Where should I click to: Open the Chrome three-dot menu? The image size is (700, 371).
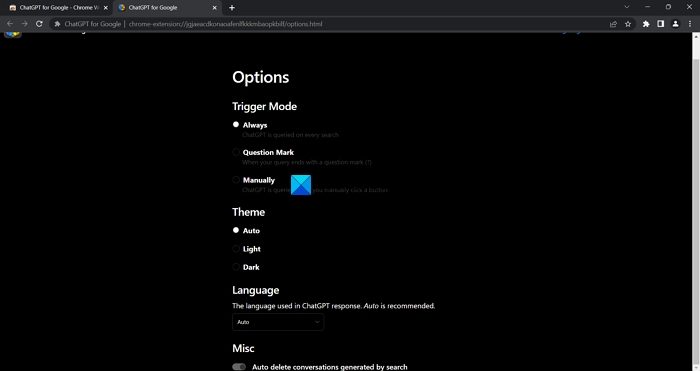(x=690, y=24)
